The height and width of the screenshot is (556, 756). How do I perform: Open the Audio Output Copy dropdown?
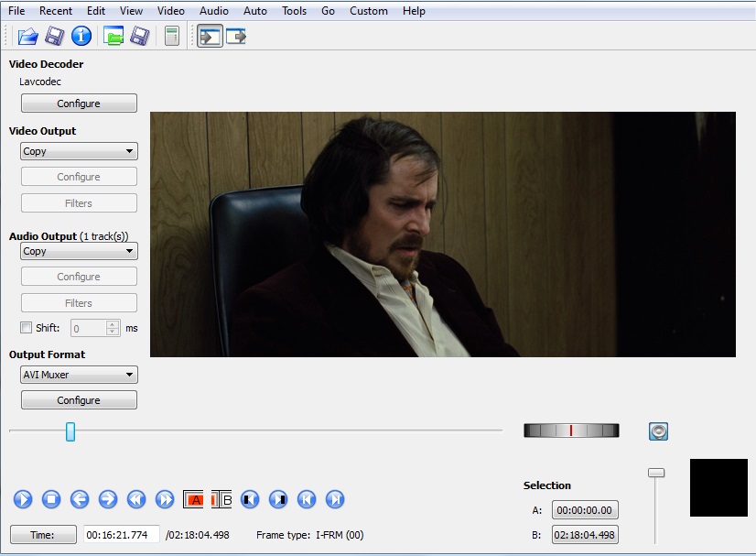pos(79,251)
